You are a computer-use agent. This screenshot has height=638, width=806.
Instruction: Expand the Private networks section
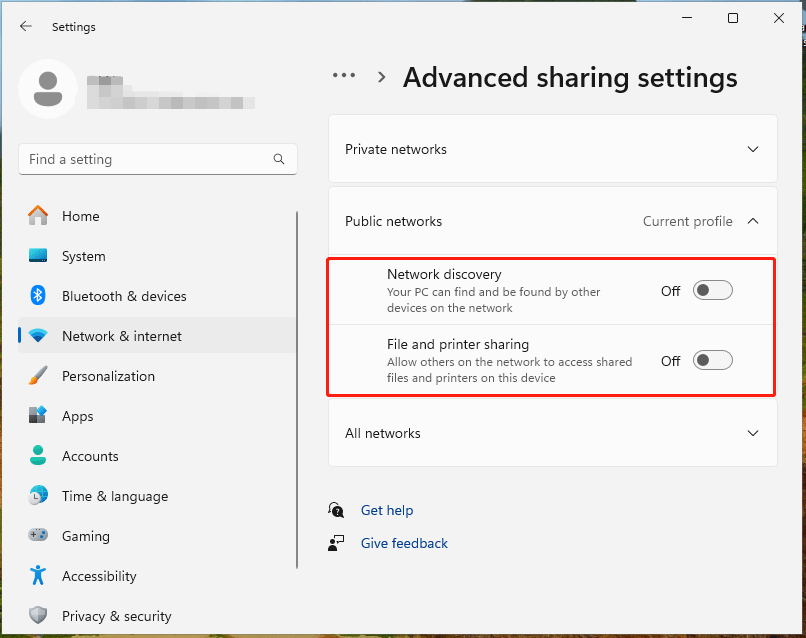(x=753, y=148)
